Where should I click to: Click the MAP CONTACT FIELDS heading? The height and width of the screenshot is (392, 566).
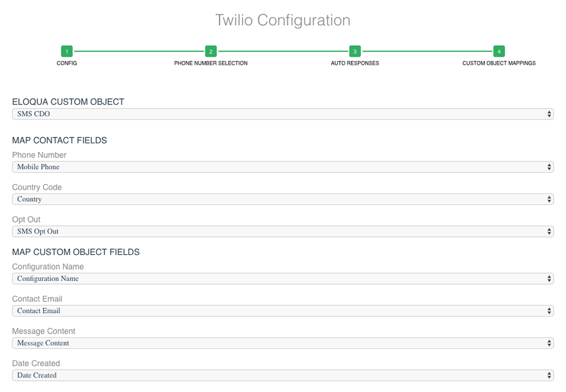click(60, 140)
